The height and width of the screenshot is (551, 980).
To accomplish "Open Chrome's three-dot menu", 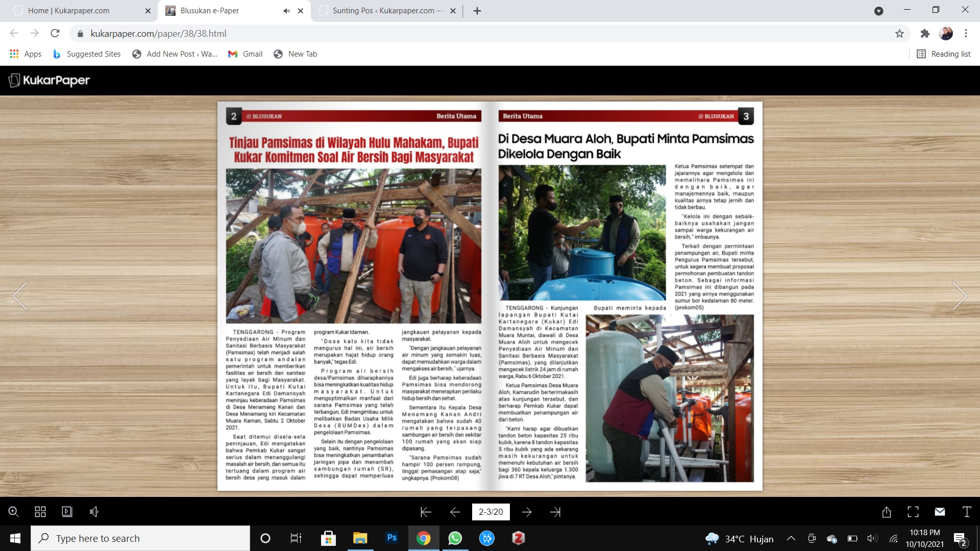I will (966, 34).
